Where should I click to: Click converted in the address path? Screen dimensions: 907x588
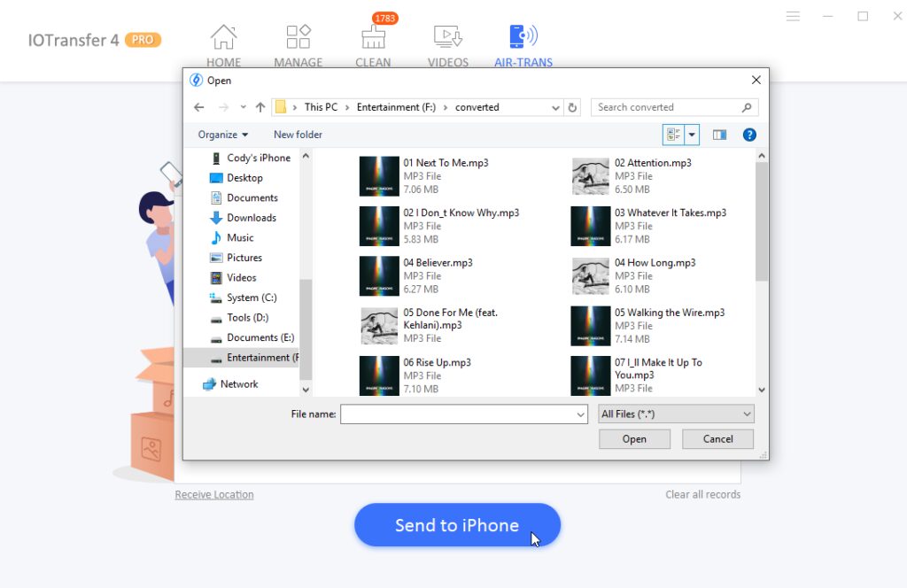click(477, 107)
